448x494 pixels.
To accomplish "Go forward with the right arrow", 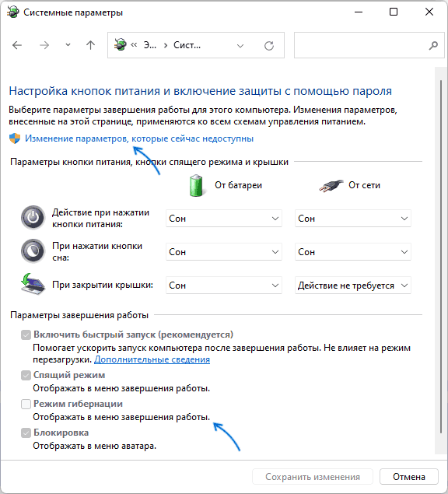I will [x=44, y=45].
